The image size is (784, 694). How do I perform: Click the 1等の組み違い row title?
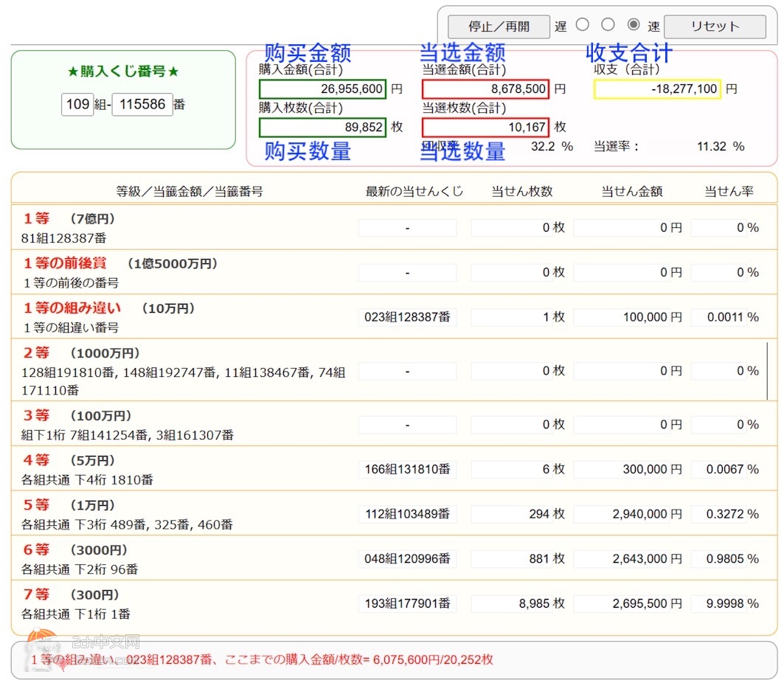coord(108,308)
